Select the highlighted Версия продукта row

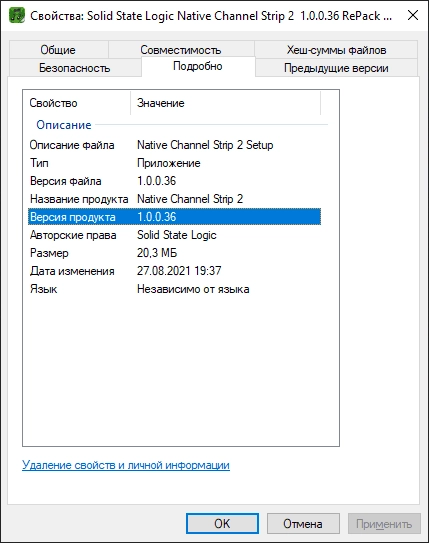coord(175,217)
